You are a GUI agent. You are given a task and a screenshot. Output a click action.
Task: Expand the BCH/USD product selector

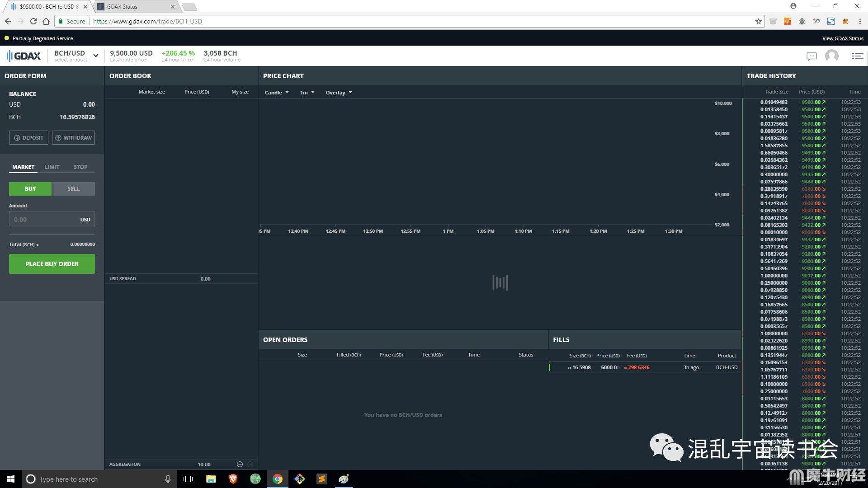click(76, 56)
